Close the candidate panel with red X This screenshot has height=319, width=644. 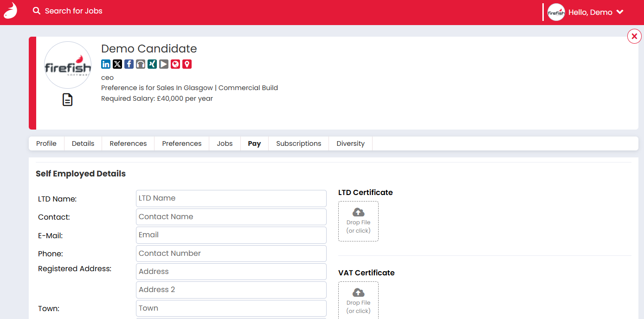tap(634, 36)
